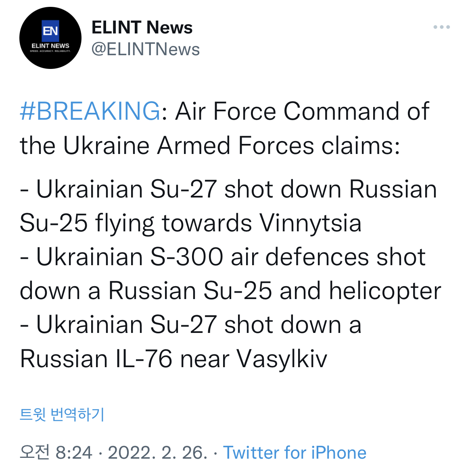Click the line 'Russian IL-76 near Vasylkiv'
The height and width of the screenshot is (476, 472).
[x=173, y=359]
